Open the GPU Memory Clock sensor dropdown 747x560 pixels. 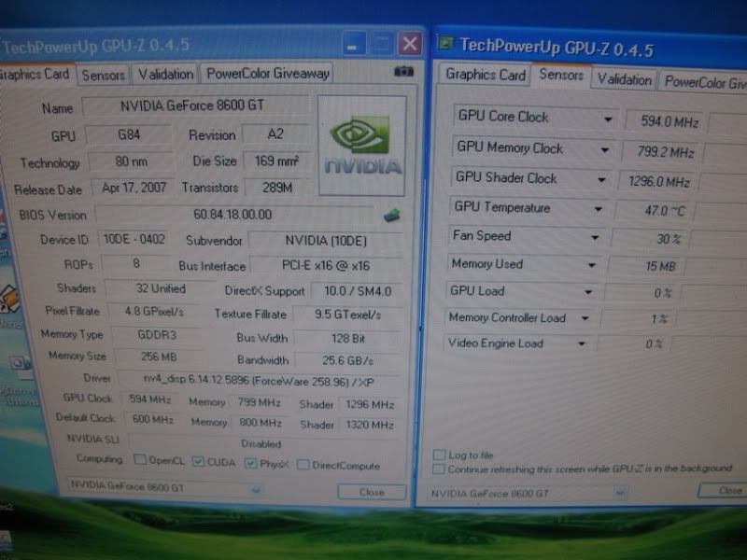click(604, 150)
